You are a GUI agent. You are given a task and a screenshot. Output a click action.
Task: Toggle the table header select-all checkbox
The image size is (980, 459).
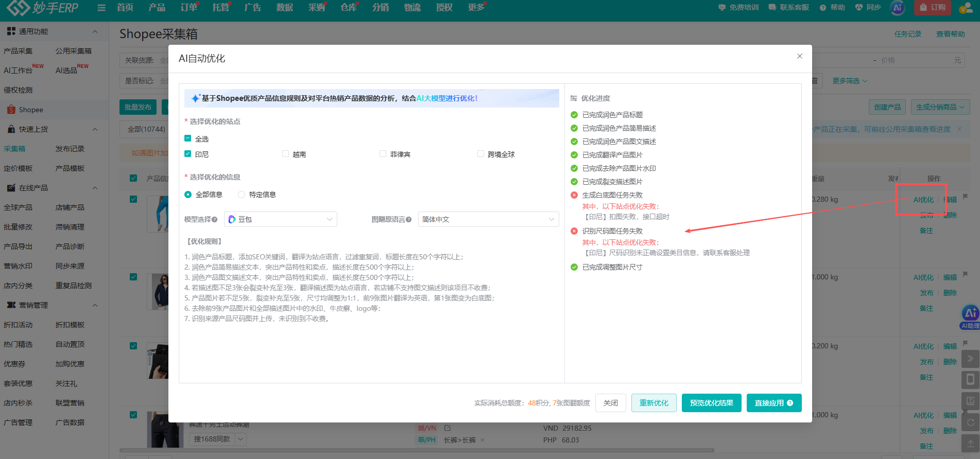point(133,178)
